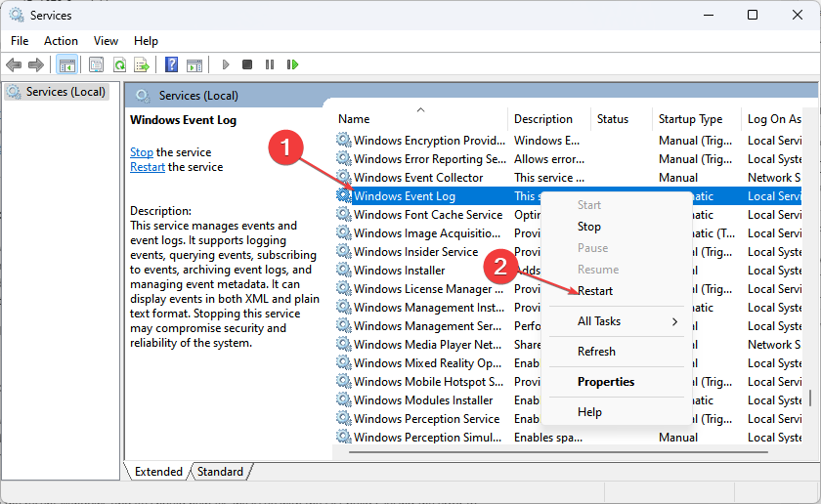The width and height of the screenshot is (821, 504).
Task: Click the blue Help toolbar icon
Action: coord(171,64)
